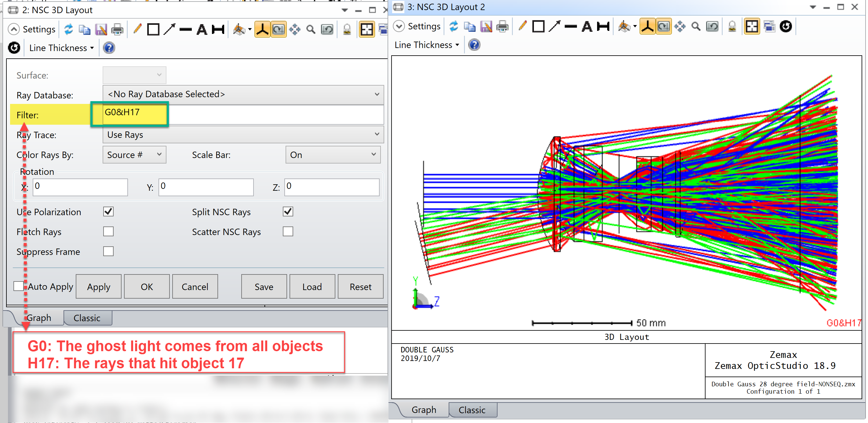Click the round reset icon in NSC 3D Layout 2
This screenshot has height=423, width=868.
(786, 26)
